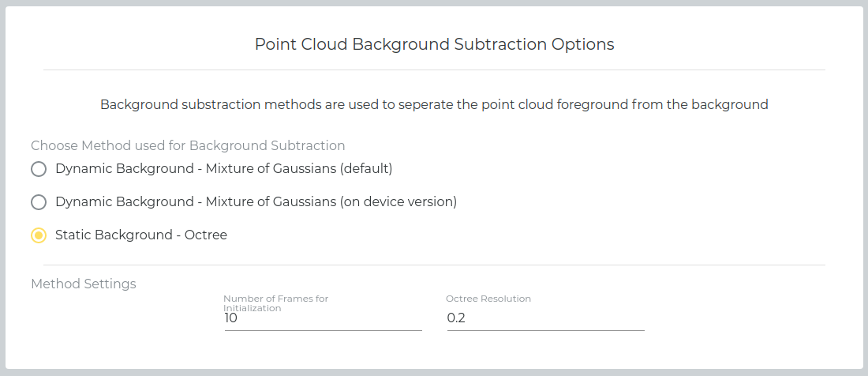Screen dimensions: 868x376
Task: Click the 'Number of Frames for Initialization' label
Action: click(275, 303)
